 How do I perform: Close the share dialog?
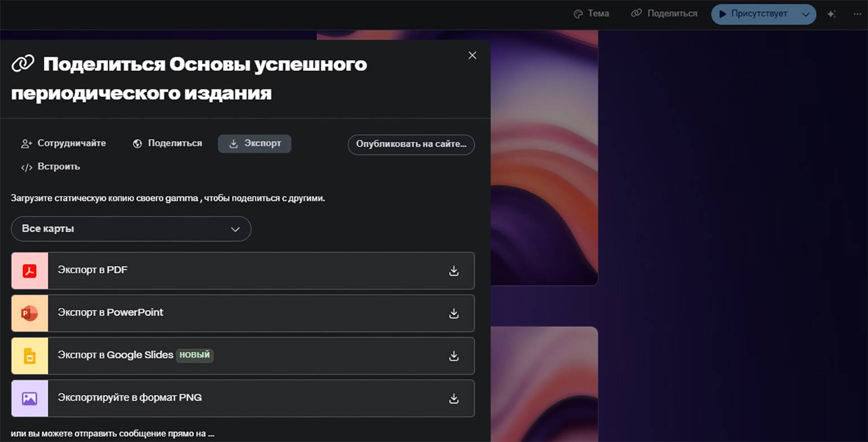coord(472,55)
